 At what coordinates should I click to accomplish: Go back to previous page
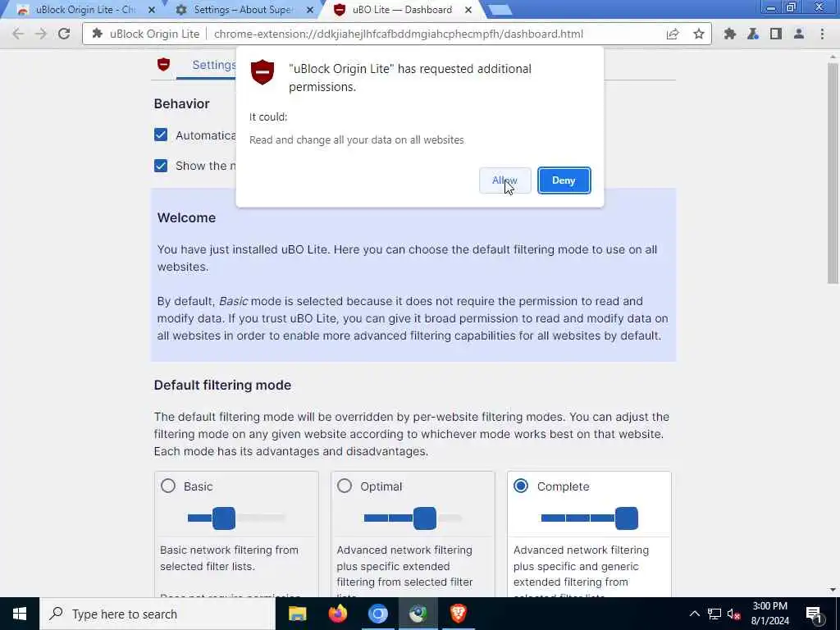pyautogui.click(x=18, y=34)
